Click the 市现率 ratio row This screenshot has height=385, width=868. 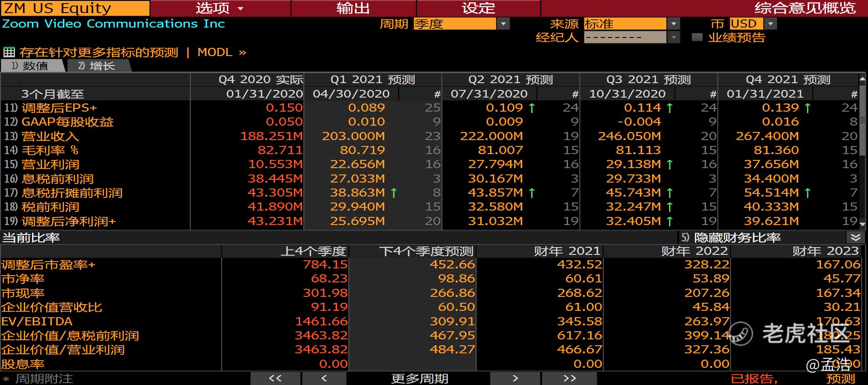(23, 293)
